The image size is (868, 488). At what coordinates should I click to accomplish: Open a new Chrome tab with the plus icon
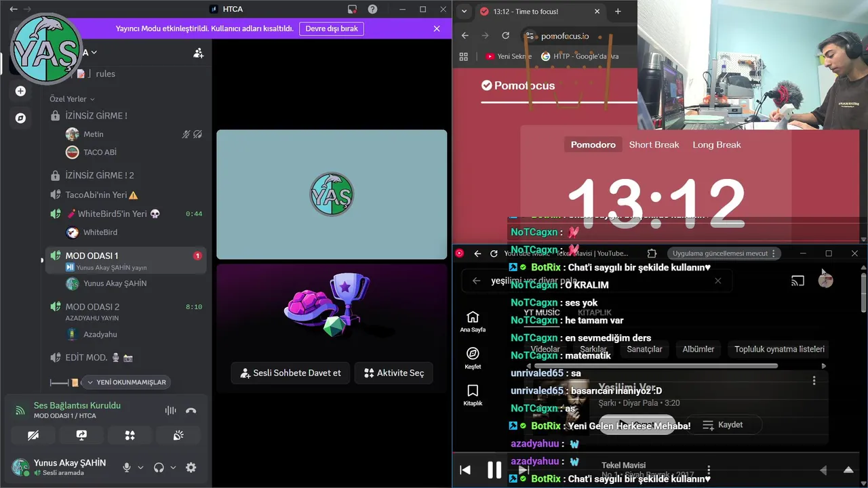click(618, 11)
